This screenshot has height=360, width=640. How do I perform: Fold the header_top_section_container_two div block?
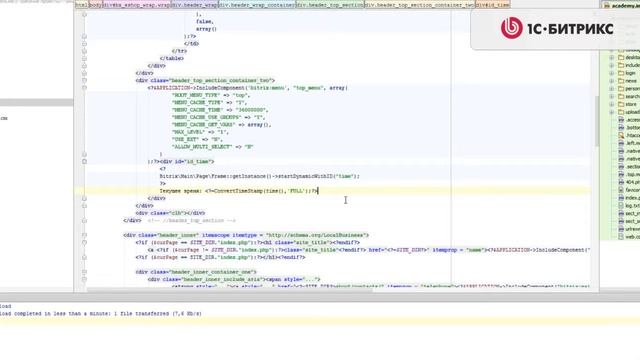click(84, 80)
